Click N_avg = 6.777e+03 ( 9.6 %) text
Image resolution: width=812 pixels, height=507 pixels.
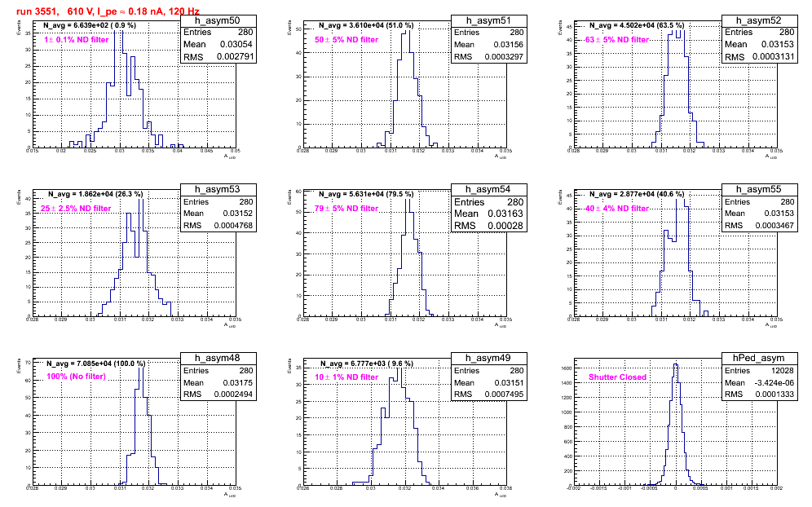[x=367, y=364]
